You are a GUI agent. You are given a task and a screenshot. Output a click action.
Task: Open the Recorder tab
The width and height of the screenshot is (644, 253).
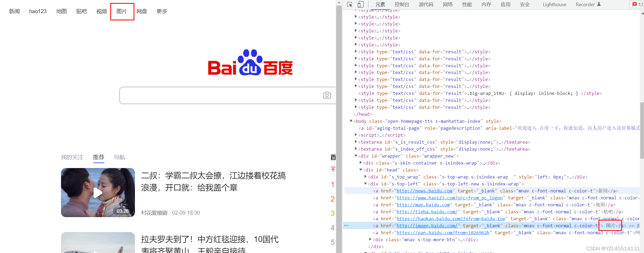(588, 5)
